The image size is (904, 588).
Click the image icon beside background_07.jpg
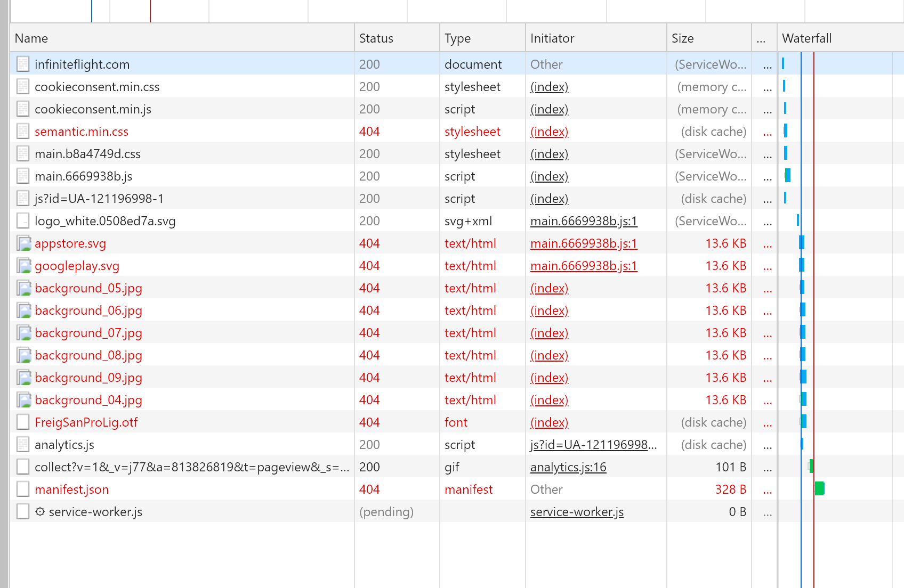pyautogui.click(x=23, y=333)
